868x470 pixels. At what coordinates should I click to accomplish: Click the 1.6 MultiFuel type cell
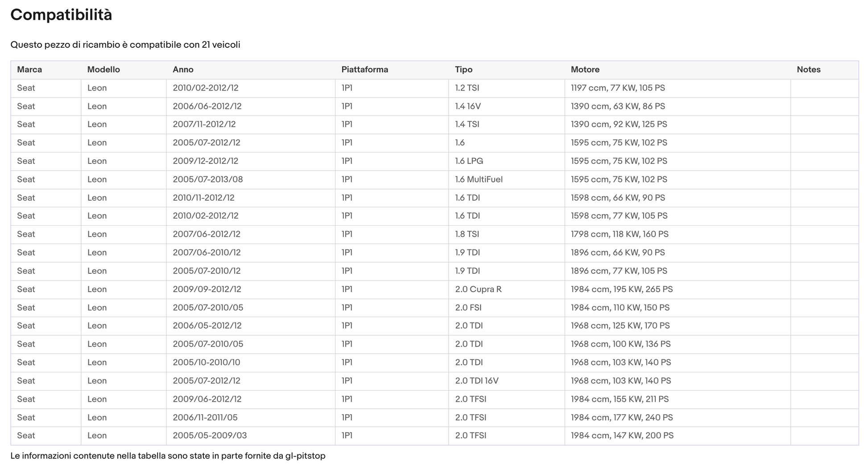click(x=479, y=179)
